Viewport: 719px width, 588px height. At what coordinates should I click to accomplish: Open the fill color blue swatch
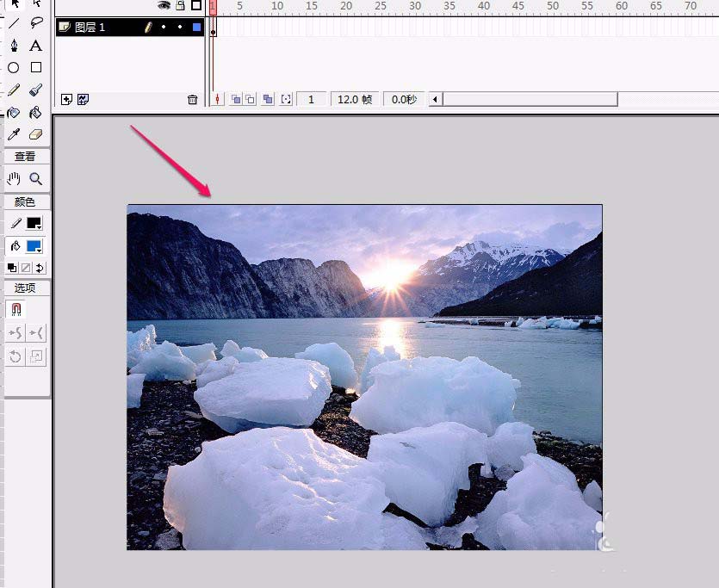(34, 246)
